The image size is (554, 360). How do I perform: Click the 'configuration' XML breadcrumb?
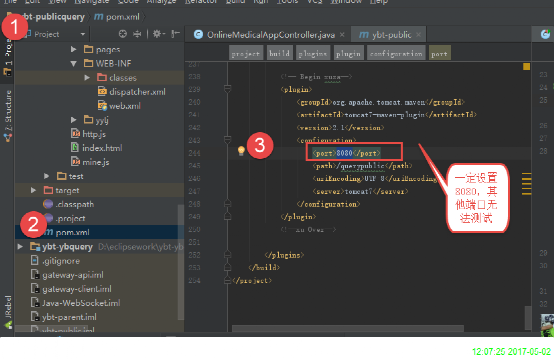[x=396, y=54]
